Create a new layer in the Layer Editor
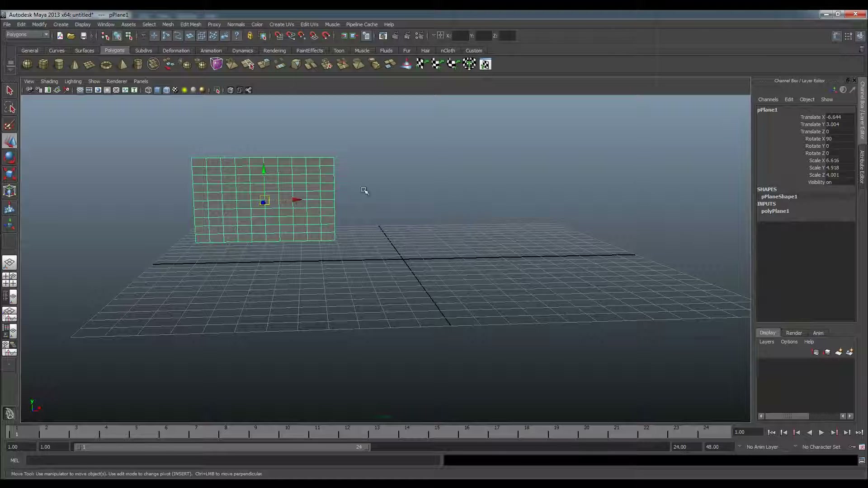This screenshot has height=488, width=868. pyautogui.click(x=839, y=352)
